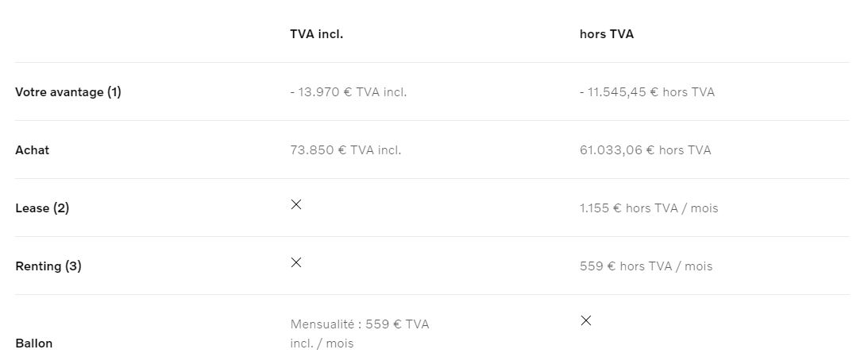Click the X icon in the Renting row
Screen dimensions: 868x357
(x=296, y=262)
